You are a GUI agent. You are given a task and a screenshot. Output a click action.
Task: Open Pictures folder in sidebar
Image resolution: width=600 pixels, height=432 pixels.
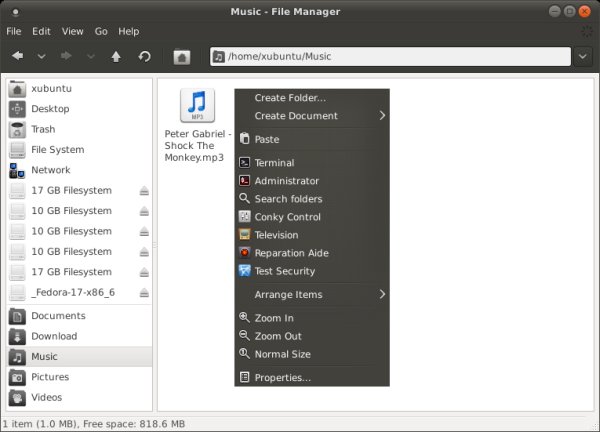point(50,377)
